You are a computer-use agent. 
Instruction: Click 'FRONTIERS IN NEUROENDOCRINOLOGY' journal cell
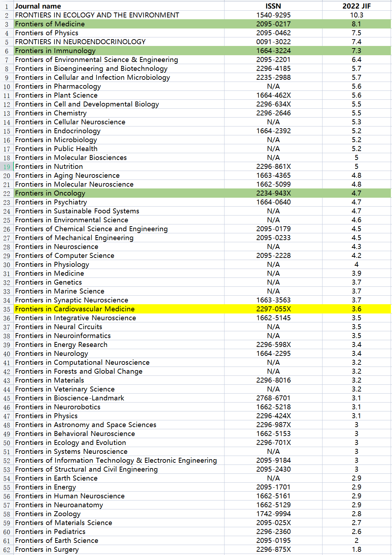pos(119,42)
